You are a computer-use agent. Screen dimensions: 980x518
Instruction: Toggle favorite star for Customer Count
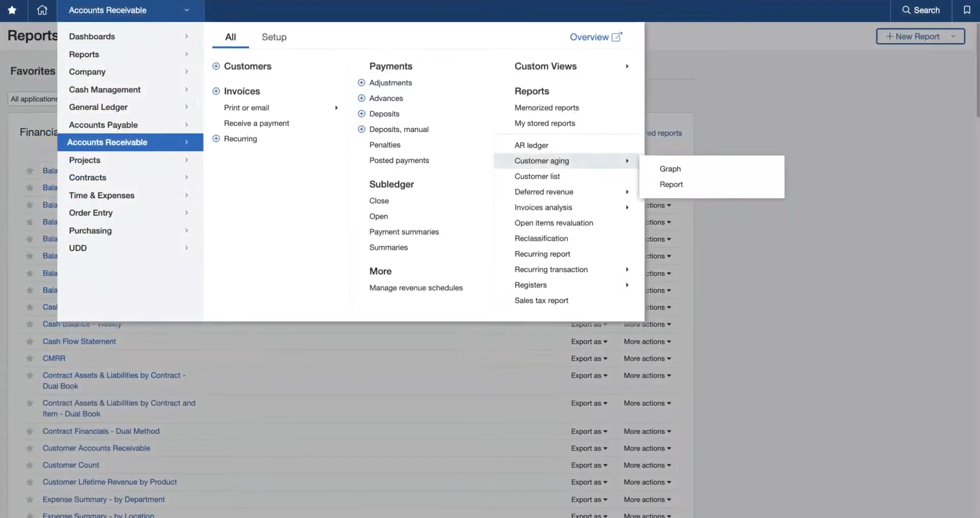click(x=30, y=465)
